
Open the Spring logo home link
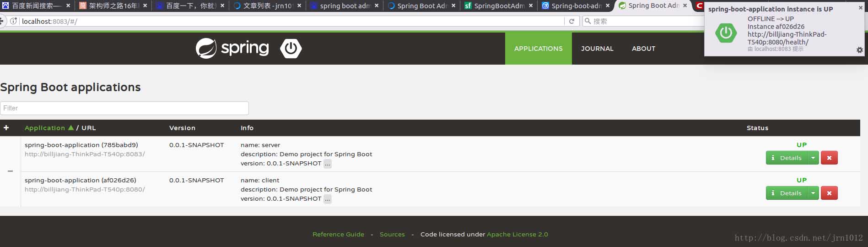(x=232, y=48)
